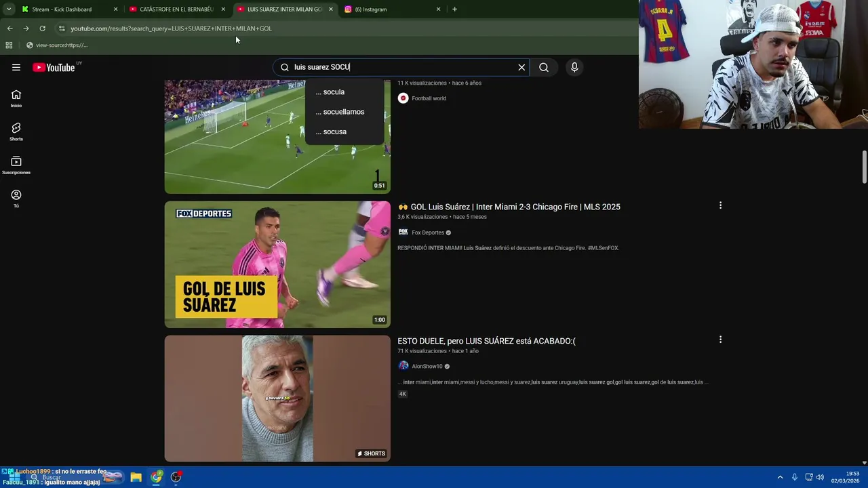
Task: Click '3,6 K visualizaciones' view count
Action: tap(422, 217)
